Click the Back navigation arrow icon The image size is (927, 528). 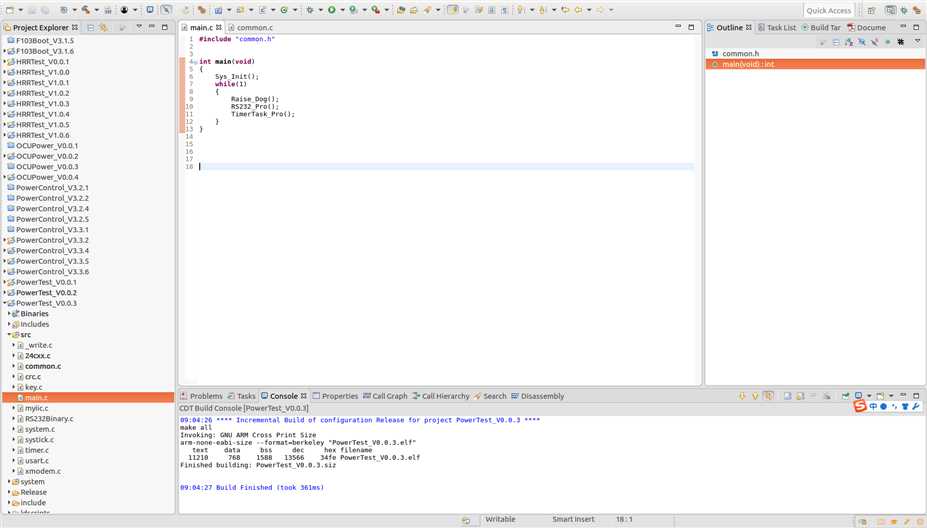coord(578,10)
